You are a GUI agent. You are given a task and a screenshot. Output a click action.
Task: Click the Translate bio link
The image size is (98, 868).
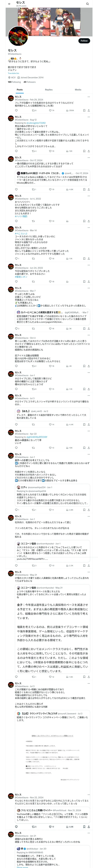[14, 73]
